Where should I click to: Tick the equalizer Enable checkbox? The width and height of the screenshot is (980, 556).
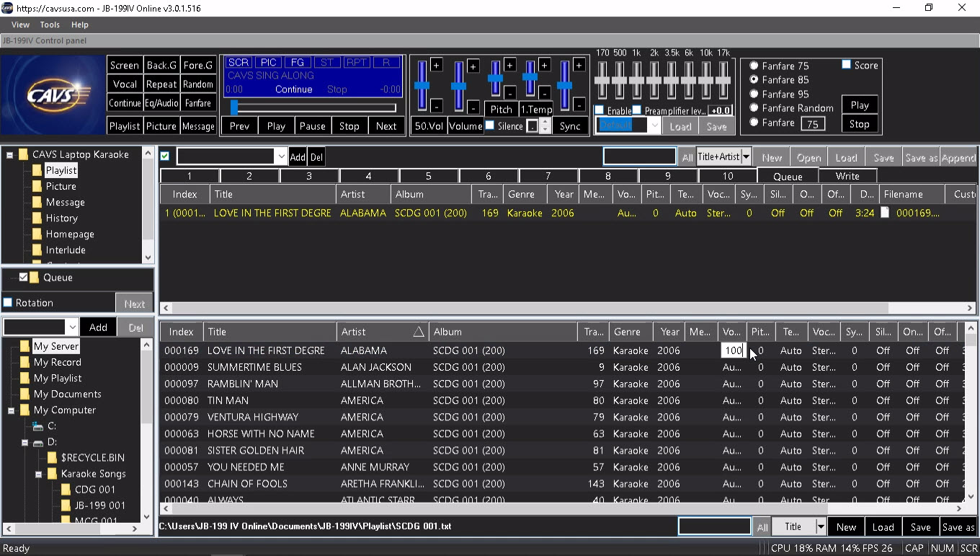pyautogui.click(x=600, y=110)
